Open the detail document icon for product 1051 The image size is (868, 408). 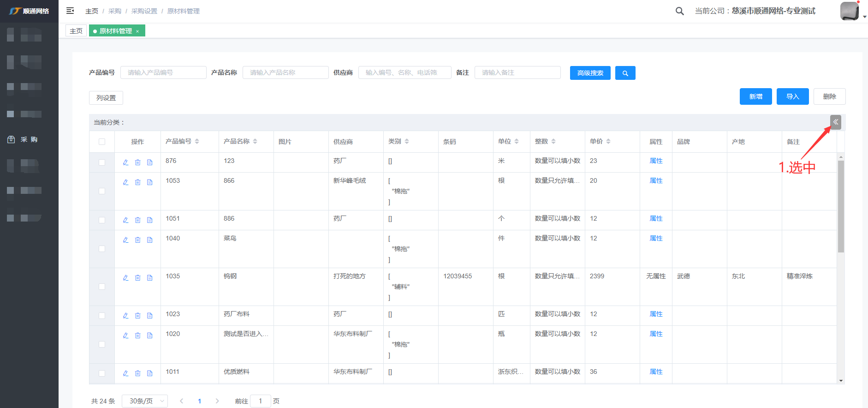(x=149, y=220)
